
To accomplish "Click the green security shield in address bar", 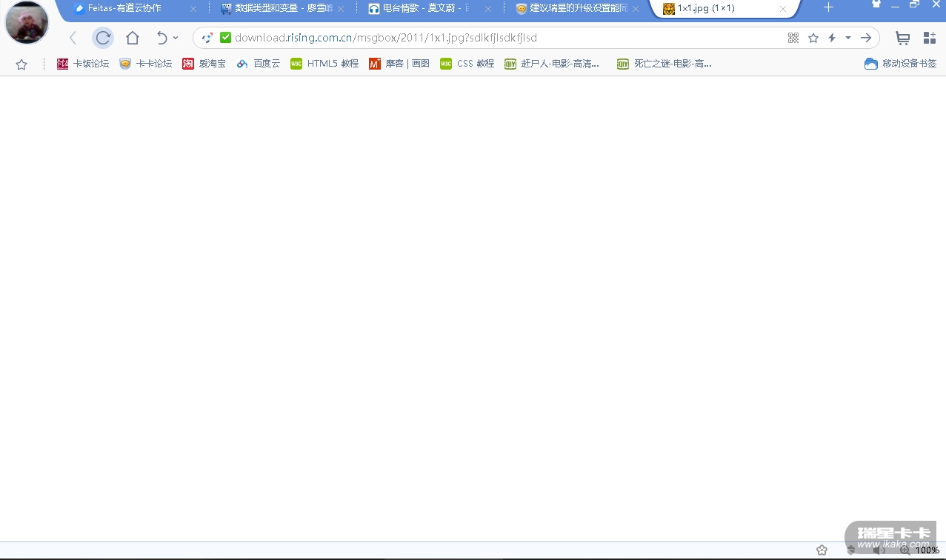I will [226, 38].
